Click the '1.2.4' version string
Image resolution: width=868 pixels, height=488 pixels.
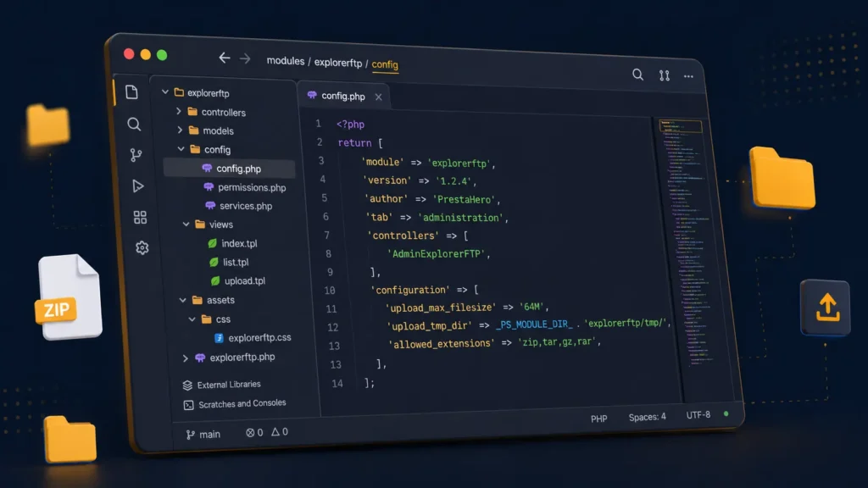[x=453, y=181]
